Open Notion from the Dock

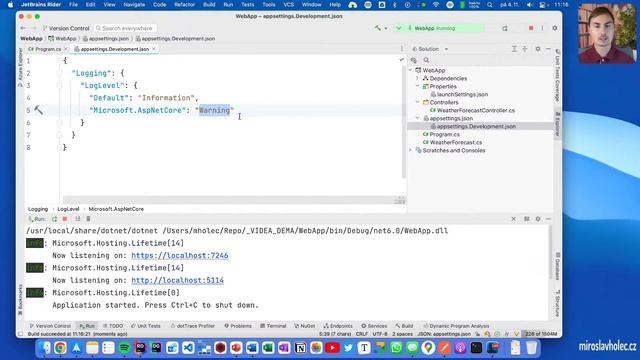(x=300, y=348)
